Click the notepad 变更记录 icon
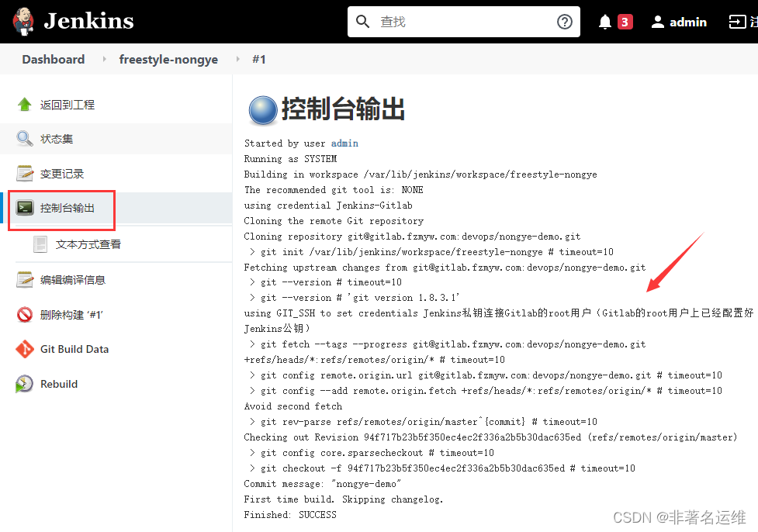 point(24,174)
